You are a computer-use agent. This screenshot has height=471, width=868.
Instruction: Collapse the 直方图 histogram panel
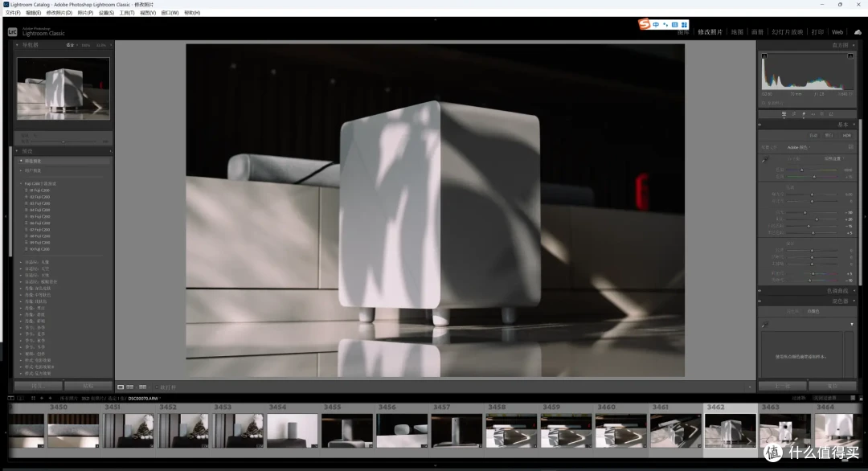pos(854,45)
